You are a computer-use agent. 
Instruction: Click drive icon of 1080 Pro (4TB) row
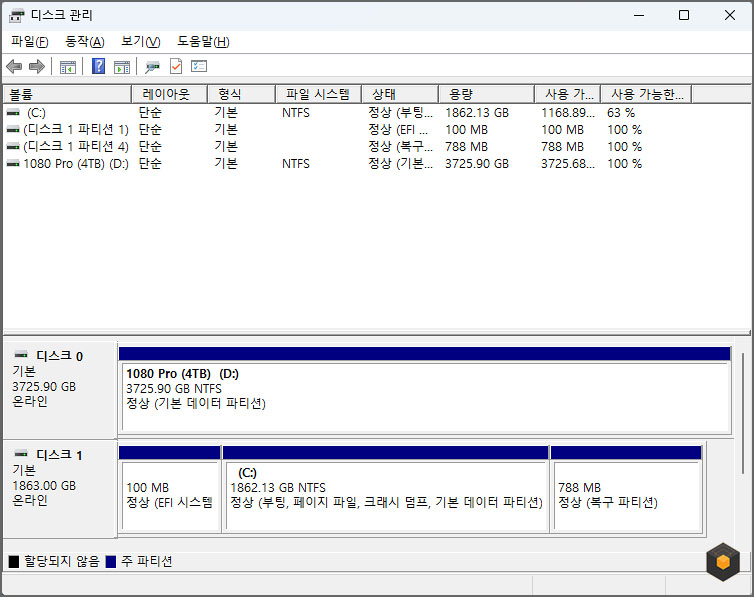[13, 164]
